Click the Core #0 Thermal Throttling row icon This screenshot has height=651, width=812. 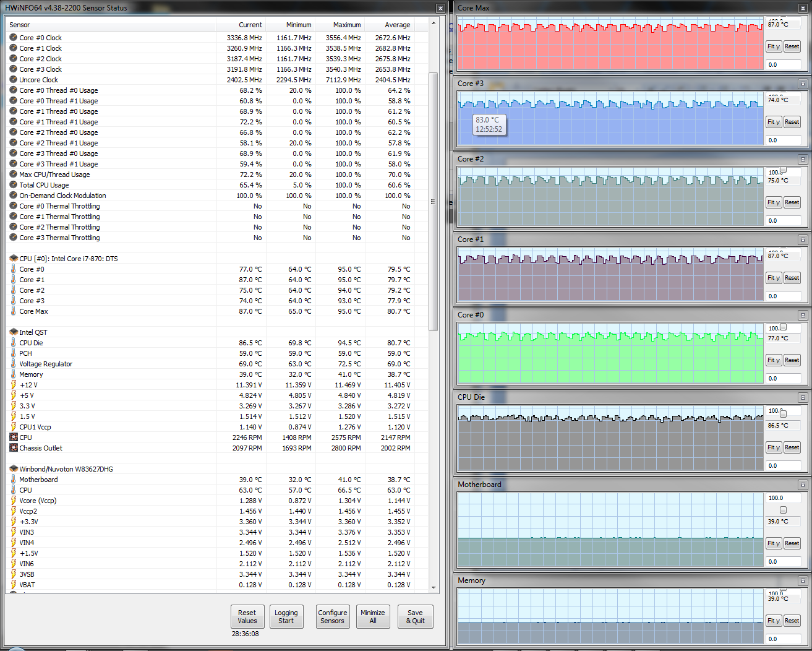point(13,206)
